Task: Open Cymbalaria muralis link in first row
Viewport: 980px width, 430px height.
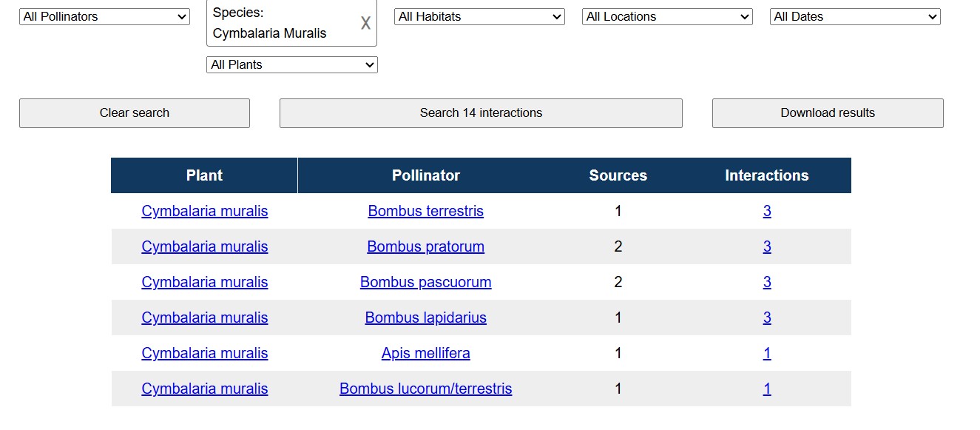Action: (x=204, y=211)
